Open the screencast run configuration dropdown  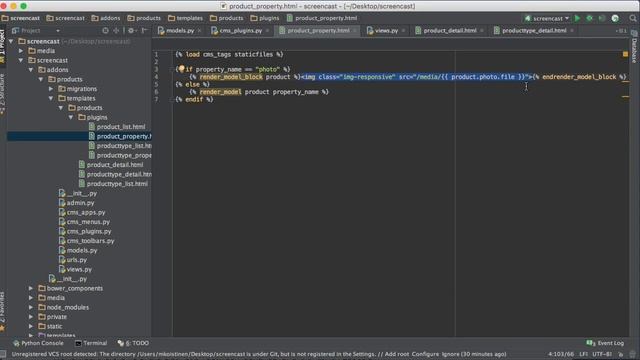click(x=547, y=18)
